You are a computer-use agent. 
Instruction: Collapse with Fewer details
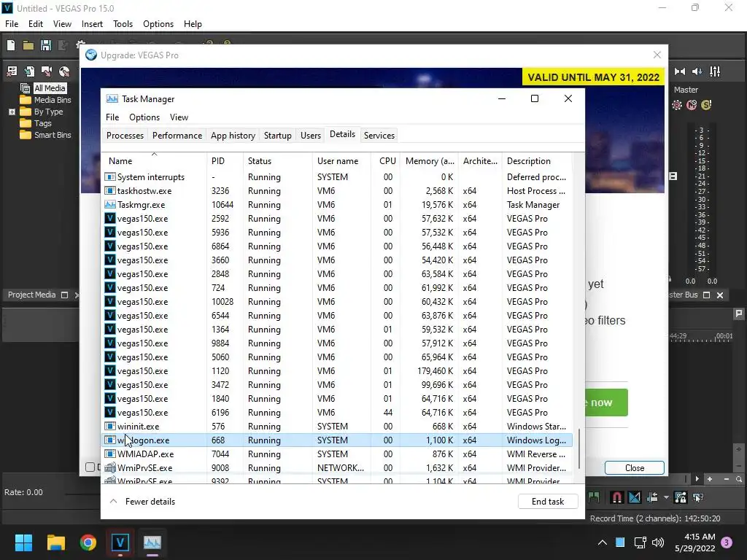pos(143,502)
